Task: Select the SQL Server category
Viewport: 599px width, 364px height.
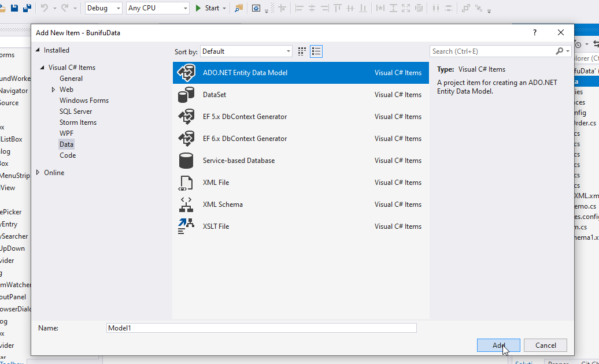Action: click(76, 112)
